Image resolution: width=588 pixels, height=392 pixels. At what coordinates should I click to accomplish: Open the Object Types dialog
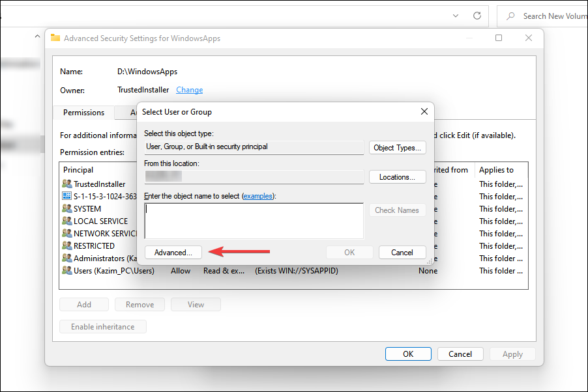click(x=397, y=148)
